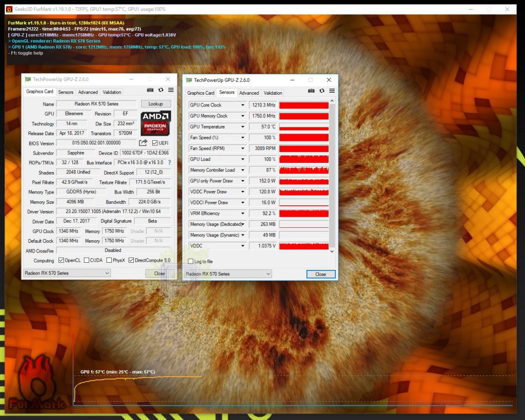This screenshot has height=420, width=525.
Task: Open the Radeon RX 570 selector below Computing
Action: coord(67,273)
